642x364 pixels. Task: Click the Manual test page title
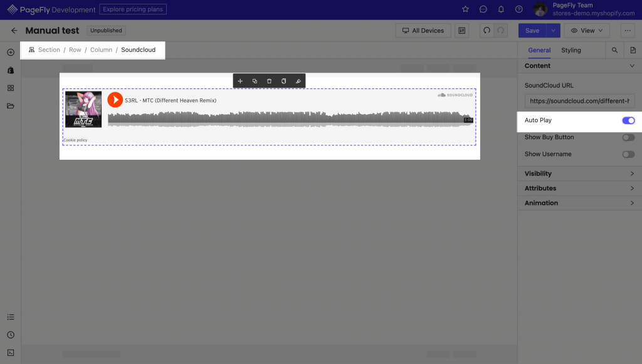[52, 31]
